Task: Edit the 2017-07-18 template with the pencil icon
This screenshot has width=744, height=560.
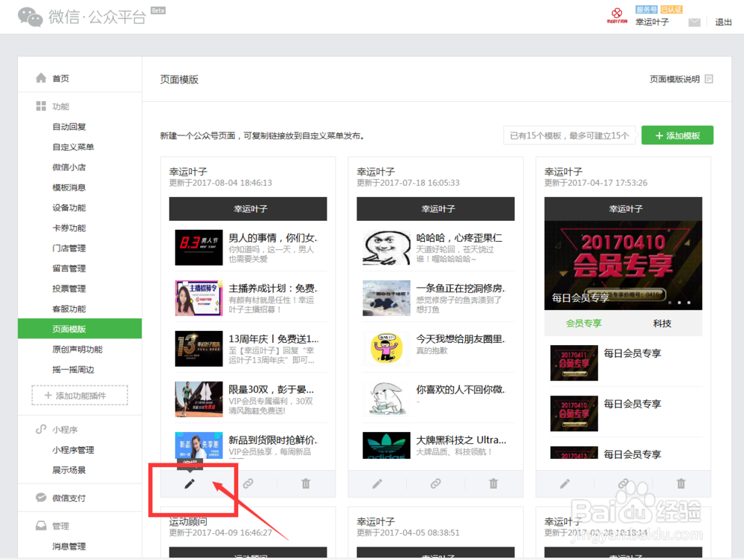Action: click(x=377, y=483)
